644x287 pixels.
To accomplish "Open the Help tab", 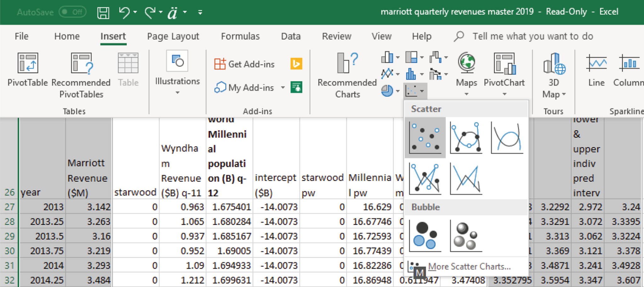I will (422, 36).
